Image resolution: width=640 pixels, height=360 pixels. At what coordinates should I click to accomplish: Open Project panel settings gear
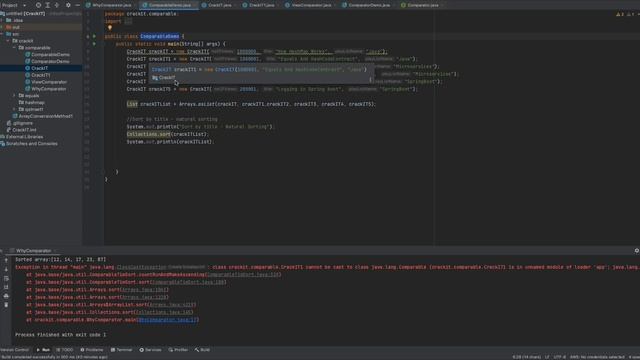[68, 5]
